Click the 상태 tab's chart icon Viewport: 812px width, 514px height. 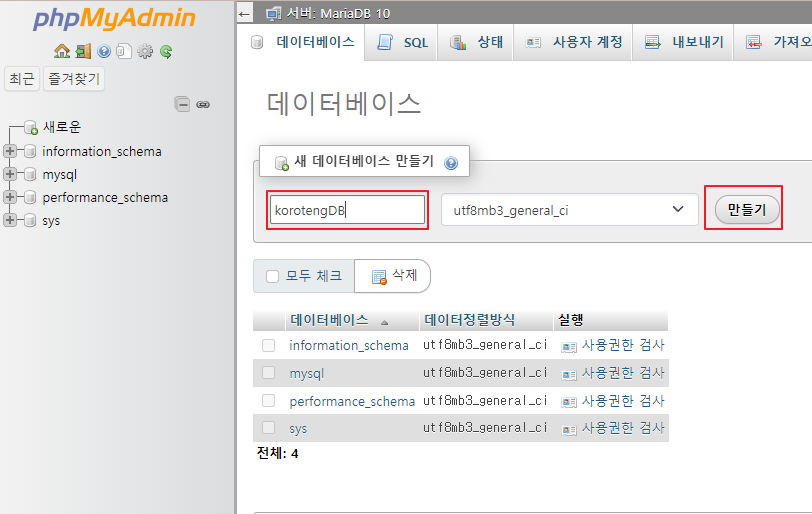click(458, 42)
